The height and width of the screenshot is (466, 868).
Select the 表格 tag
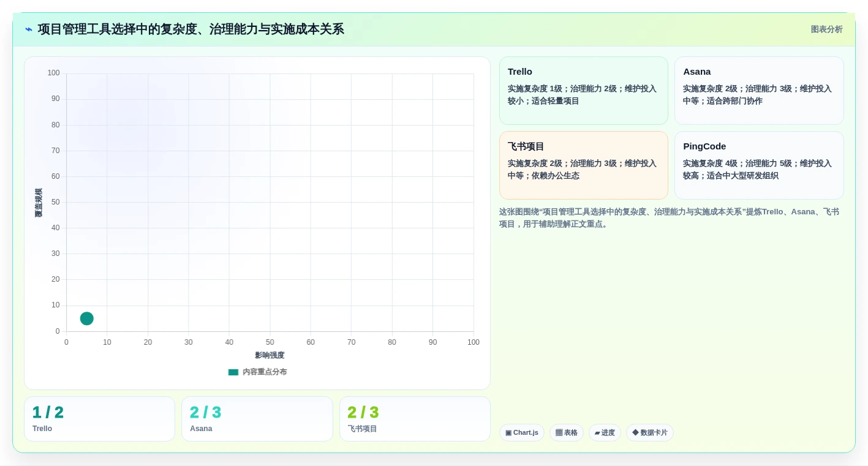point(567,433)
